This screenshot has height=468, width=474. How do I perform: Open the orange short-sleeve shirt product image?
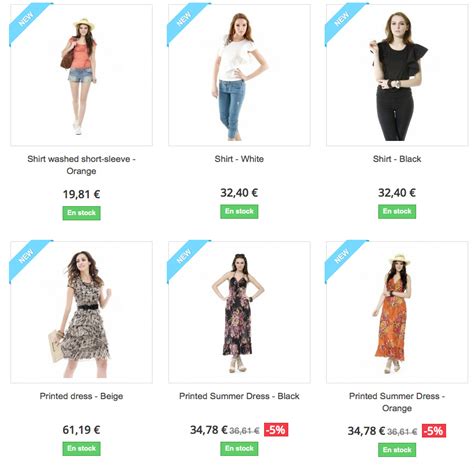click(x=81, y=75)
